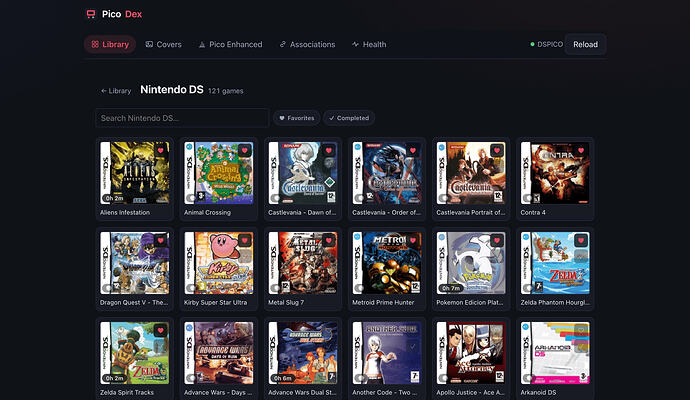Screen dimensions: 690x400
Task: Select Advance Wars Dual St... title
Action: (302, 393)
